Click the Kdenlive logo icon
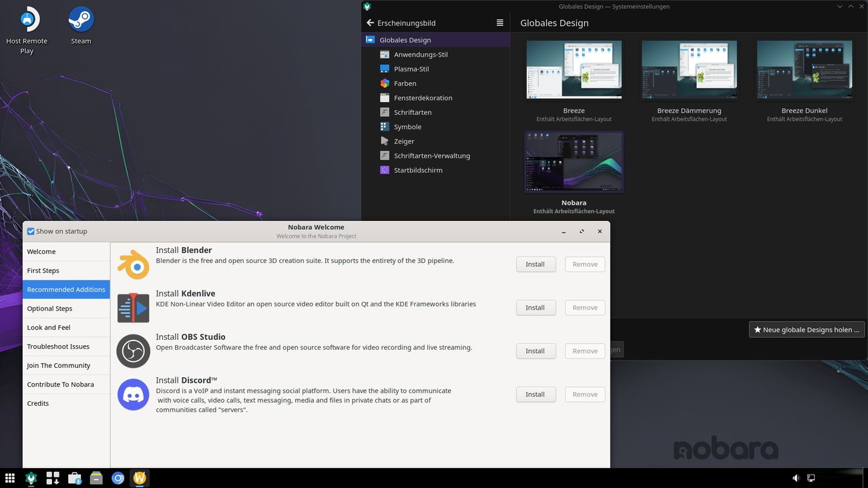 pos(134,308)
